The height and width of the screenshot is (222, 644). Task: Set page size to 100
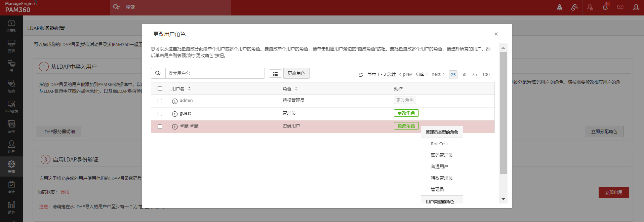point(486,75)
